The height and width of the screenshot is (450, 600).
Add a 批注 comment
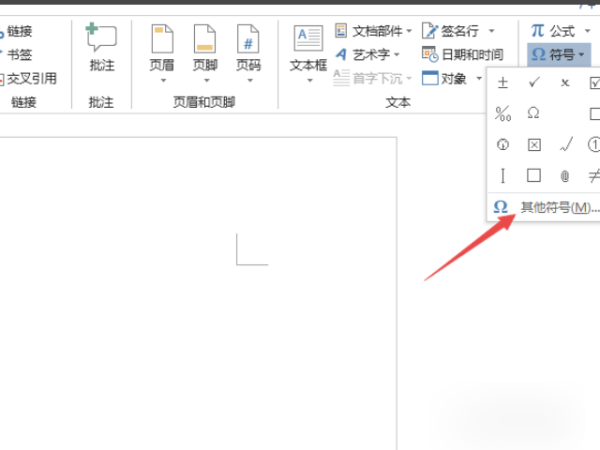pyautogui.click(x=101, y=47)
